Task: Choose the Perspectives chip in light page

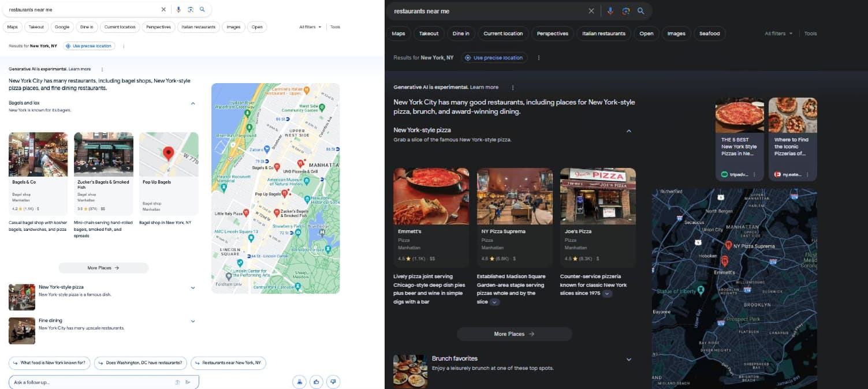Action: (159, 27)
